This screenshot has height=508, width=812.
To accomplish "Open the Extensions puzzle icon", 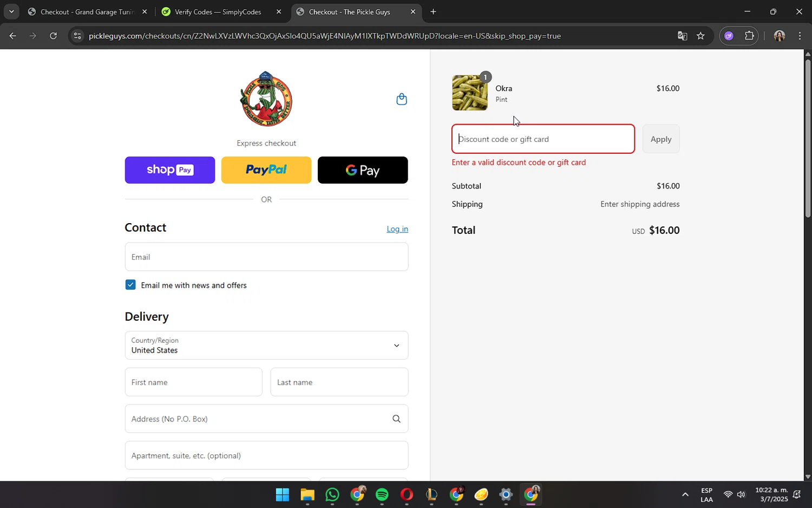I will pos(749,36).
